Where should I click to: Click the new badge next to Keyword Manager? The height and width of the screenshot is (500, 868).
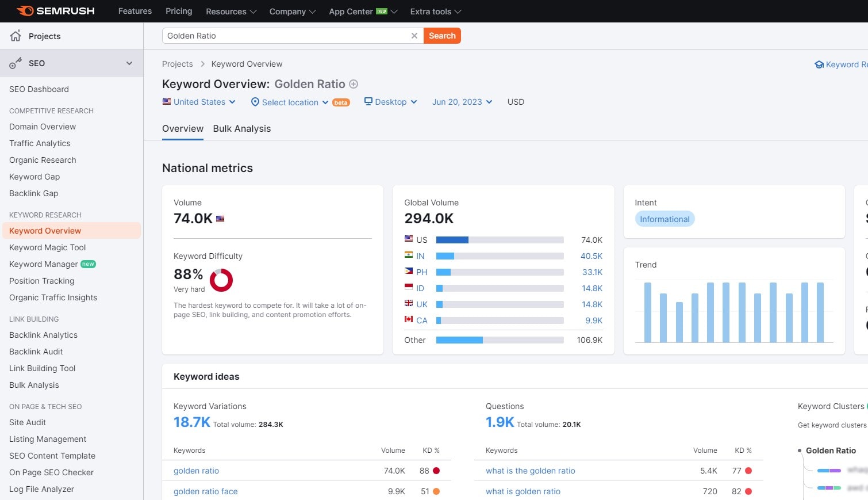click(x=88, y=264)
